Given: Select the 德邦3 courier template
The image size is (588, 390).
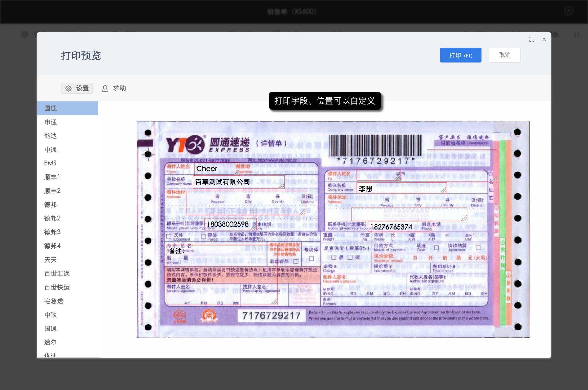Looking at the screenshot, I should pos(67,232).
